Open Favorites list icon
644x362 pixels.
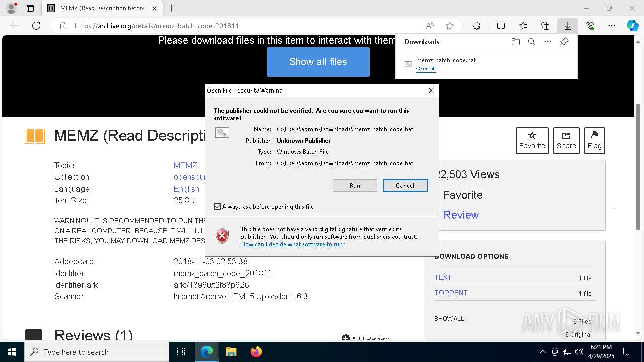pos(523,26)
